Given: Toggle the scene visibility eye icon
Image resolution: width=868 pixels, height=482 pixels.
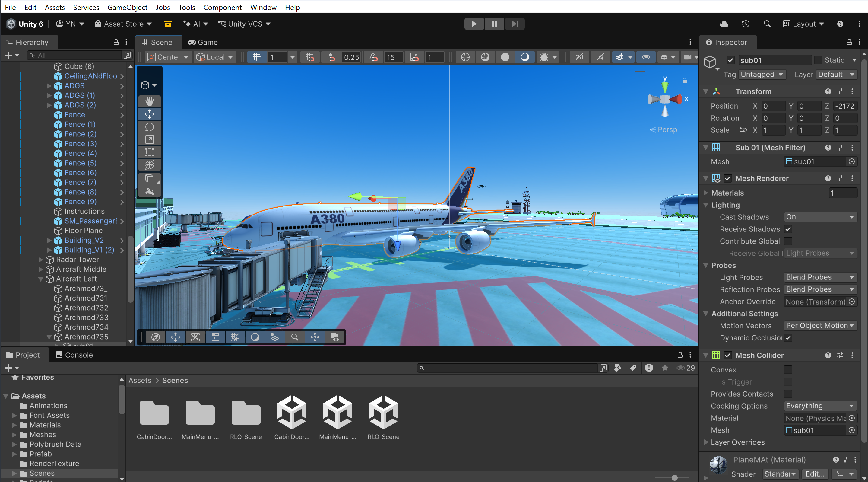Looking at the screenshot, I should 646,57.
